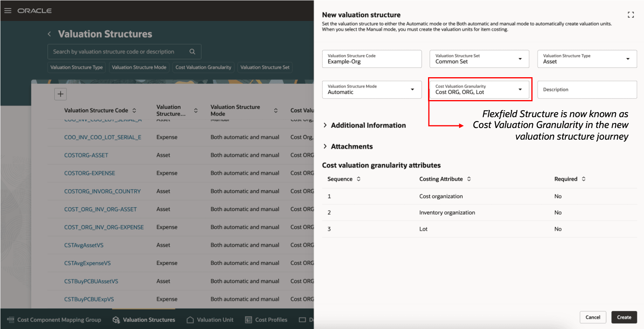644x329 pixels.
Task: Open COST_ORG_INV_ORG-ASSET link
Action: (x=101, y=209)
